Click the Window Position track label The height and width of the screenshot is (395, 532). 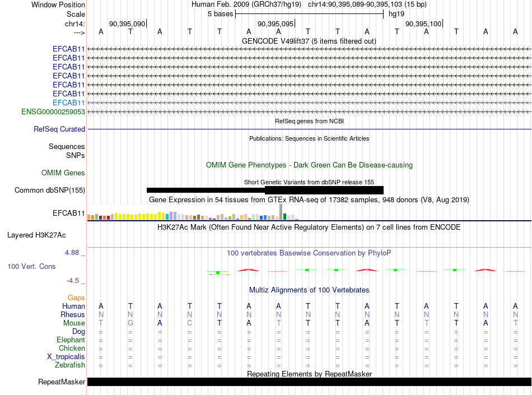click(58, 4)
